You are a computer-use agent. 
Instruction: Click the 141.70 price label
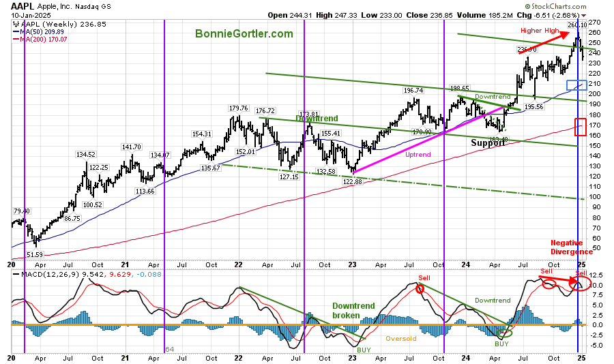coord(131,147)
